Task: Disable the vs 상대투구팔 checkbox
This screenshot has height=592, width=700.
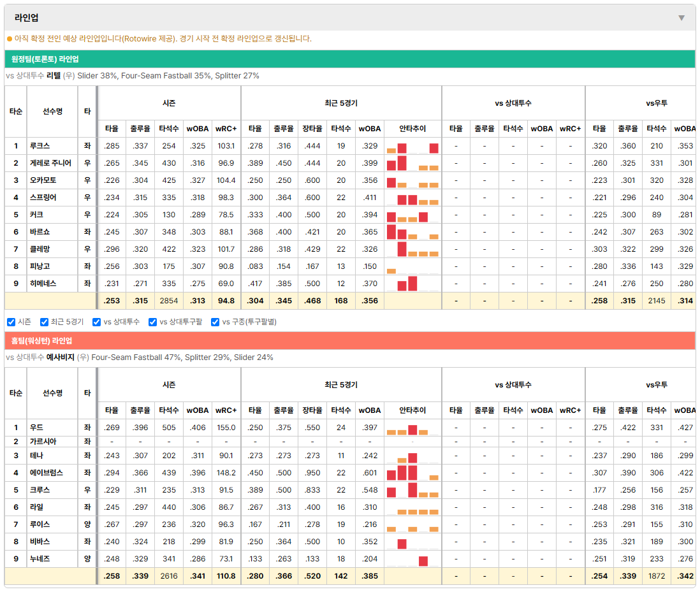Action: pos(152,322)
